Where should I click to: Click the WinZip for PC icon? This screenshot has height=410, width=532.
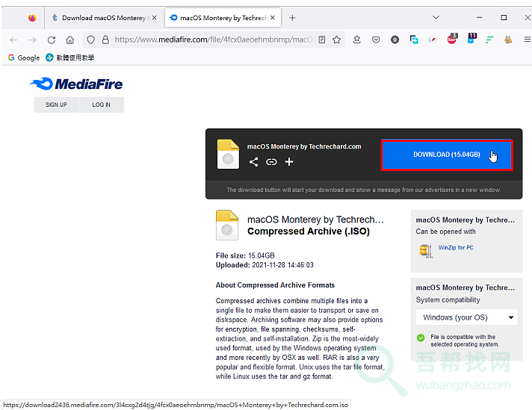pos(426,251)
